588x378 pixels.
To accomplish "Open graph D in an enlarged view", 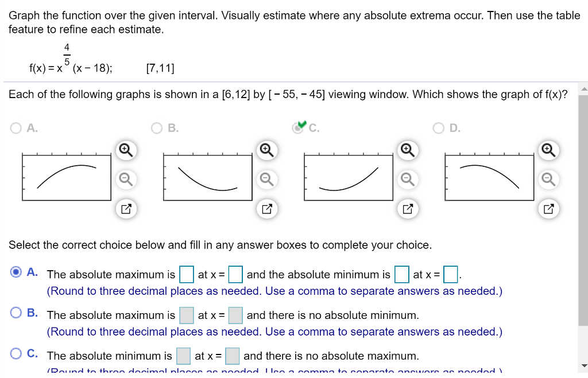I will (x=548, y=209).
